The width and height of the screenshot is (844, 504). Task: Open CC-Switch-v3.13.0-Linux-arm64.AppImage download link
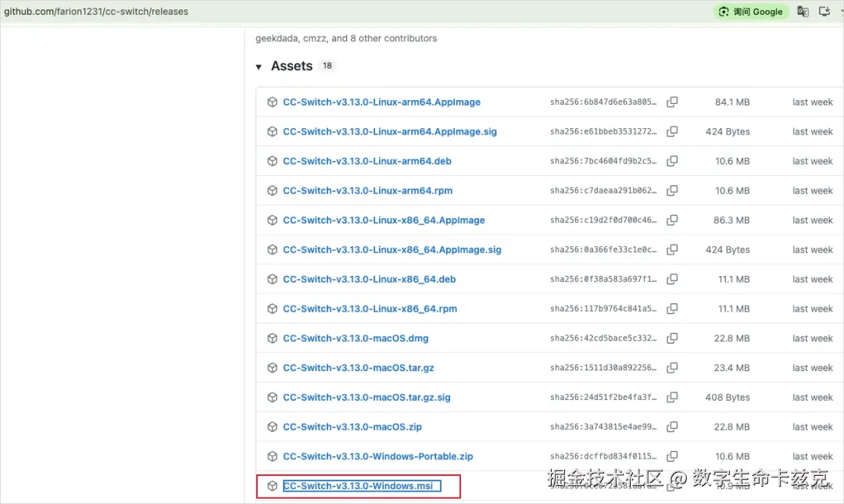pos(381,102)
